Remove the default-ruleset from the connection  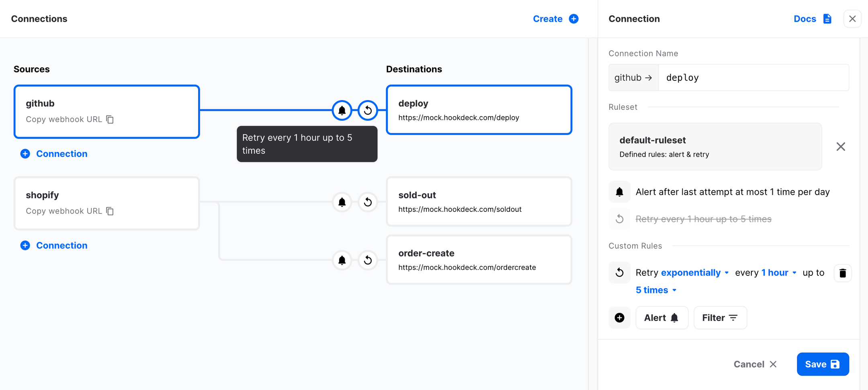[841, 146]
